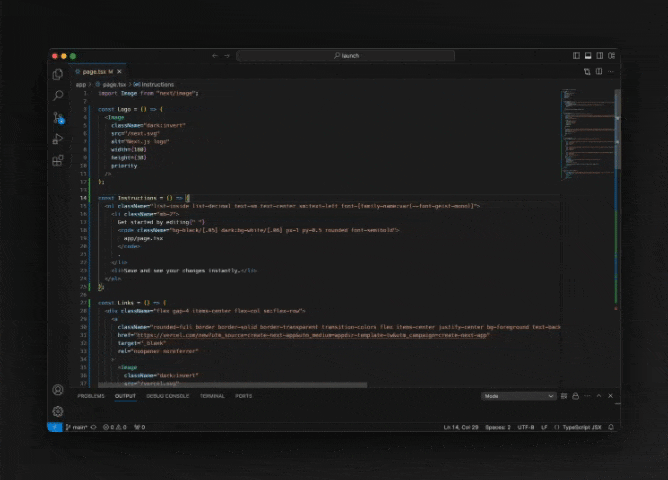Click the editor minimap

(x=587, y=134)
